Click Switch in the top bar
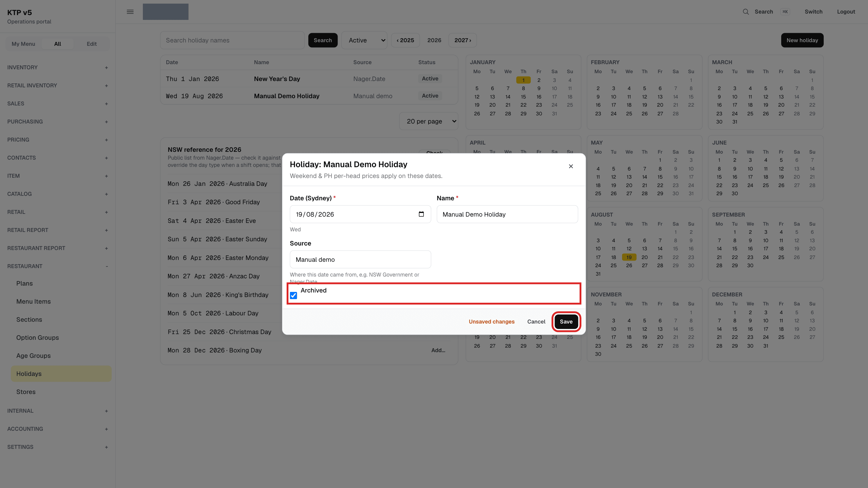Viewport: 868px width, 488px height. point(813,12)
